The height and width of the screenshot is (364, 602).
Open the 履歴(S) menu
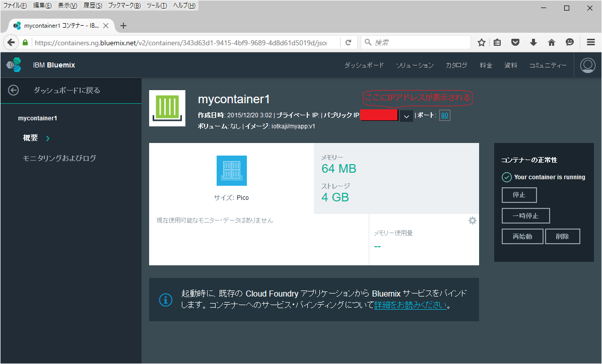93,6
